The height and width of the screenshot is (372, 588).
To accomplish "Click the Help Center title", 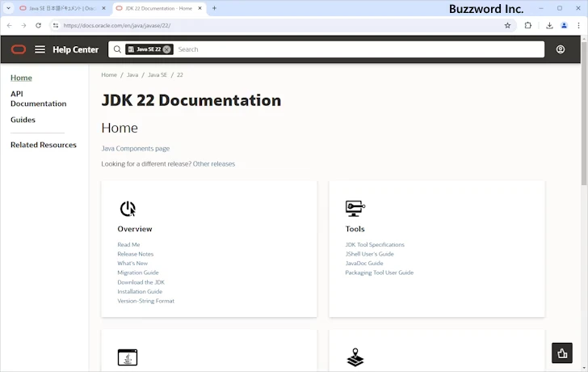I will coord(75,49).
